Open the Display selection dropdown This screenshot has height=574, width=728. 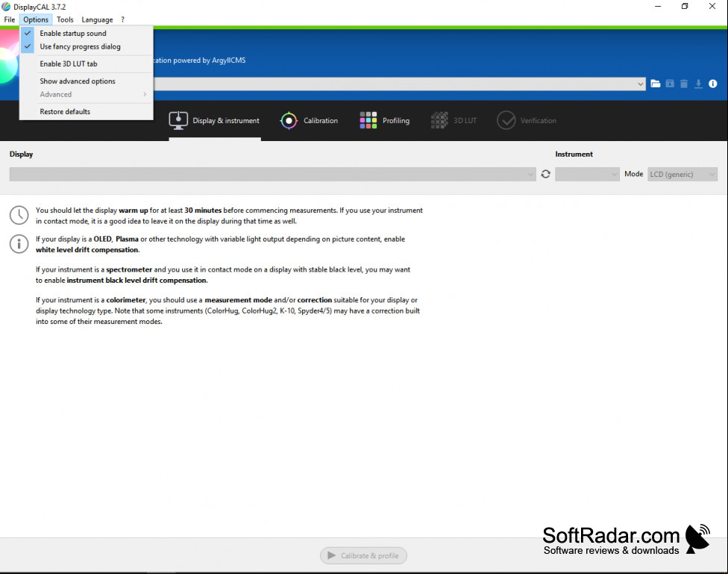pyautogui.click(x=272, y=175)
